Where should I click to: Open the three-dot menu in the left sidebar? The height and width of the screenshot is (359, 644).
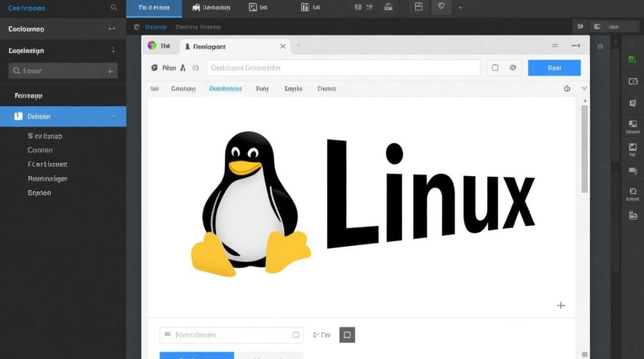(x=114, y=50)
